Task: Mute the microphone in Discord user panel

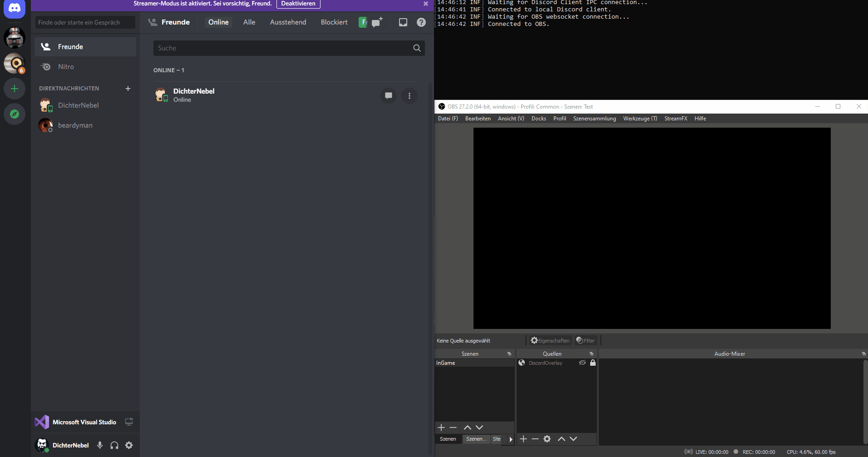Action: pyautogui.click(x=100, y=445)
